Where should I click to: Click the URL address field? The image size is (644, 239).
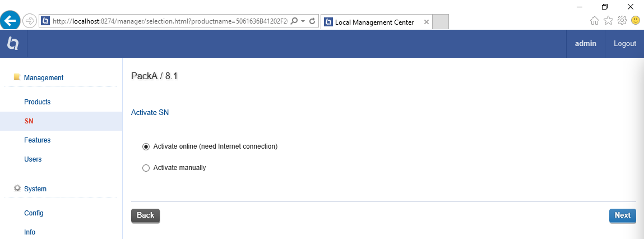pos(168,21)
